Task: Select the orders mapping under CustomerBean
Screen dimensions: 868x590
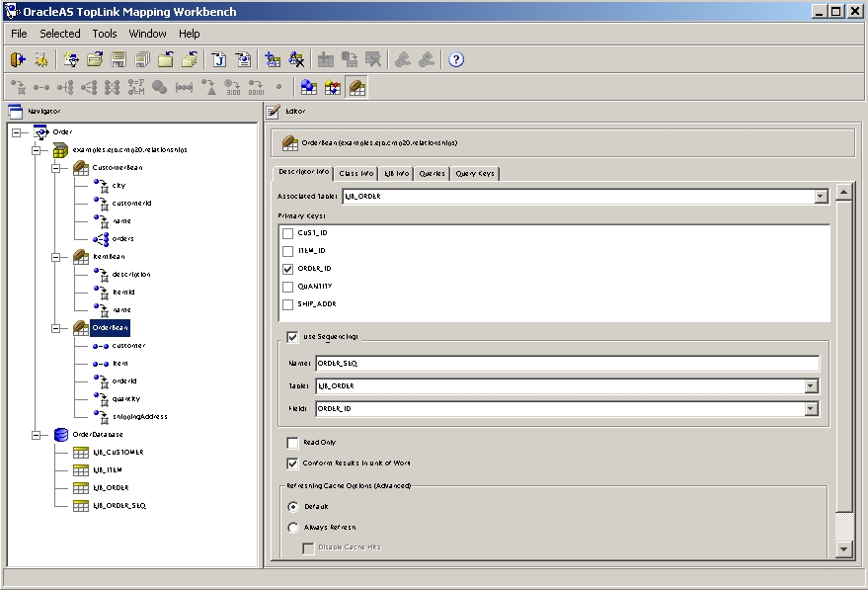Action: click(x=122, y=239)
